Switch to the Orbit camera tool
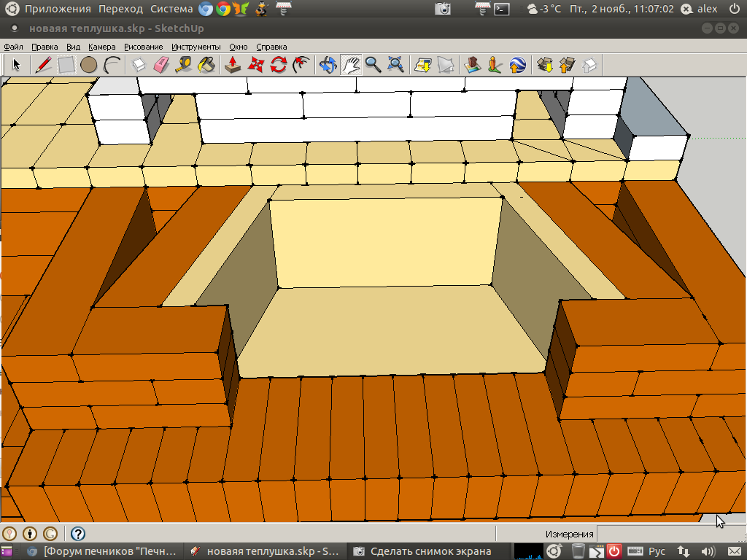This screenshot has width=747, height=560. pyautogui.click(x=328, y=65)
